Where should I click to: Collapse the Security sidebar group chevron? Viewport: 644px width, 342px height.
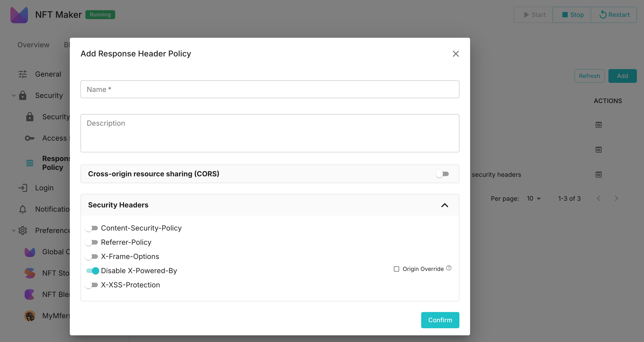[14, 95]
